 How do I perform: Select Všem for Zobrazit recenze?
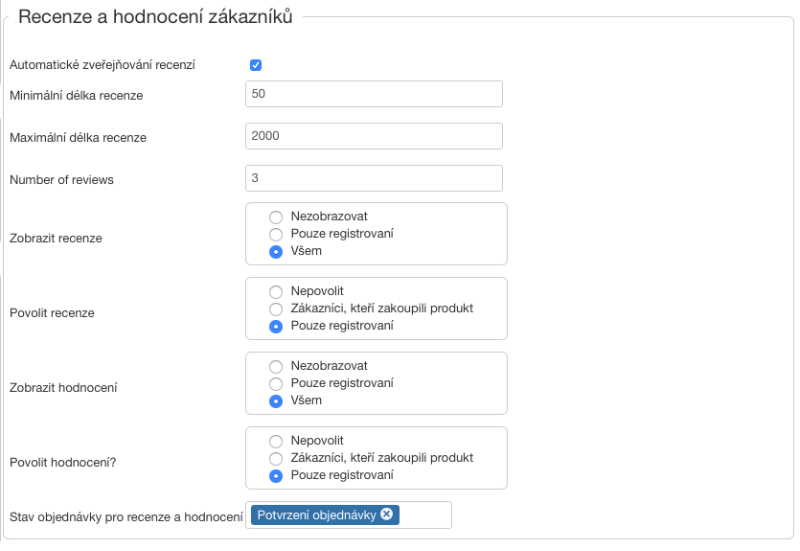tap(276, 252)
